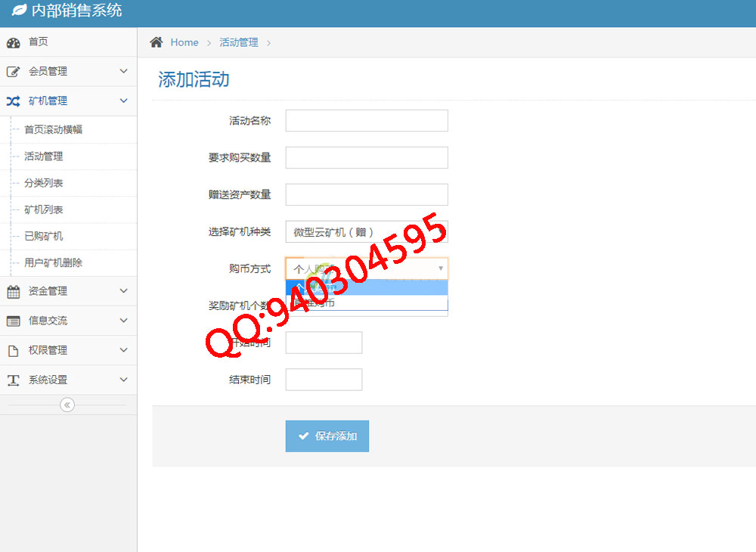Go to 活动管理 breadcrumb link
Image resolution: width=756 pixels, height=552 pixels.
pyautogui.click(x=239, y=42)
